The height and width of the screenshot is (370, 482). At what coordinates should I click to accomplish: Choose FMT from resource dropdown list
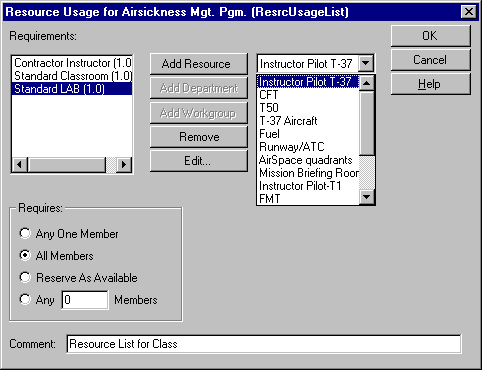[308, 199]
